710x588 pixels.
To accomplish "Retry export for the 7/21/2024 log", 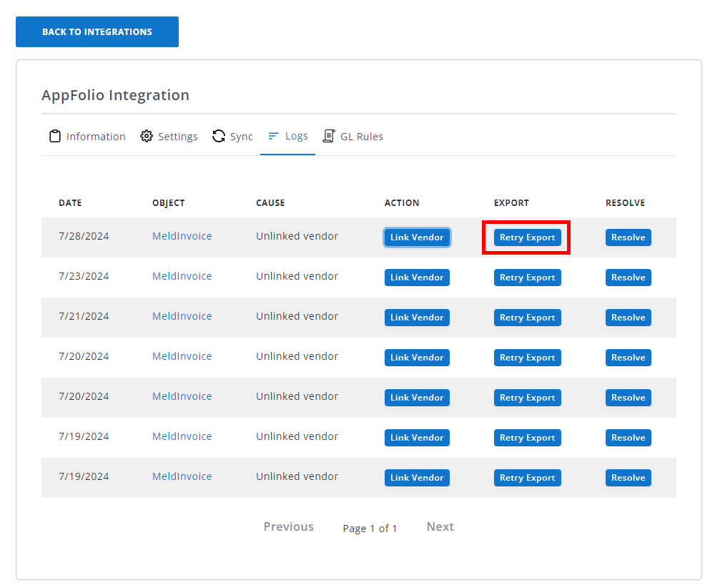I will tap(527, 318).
